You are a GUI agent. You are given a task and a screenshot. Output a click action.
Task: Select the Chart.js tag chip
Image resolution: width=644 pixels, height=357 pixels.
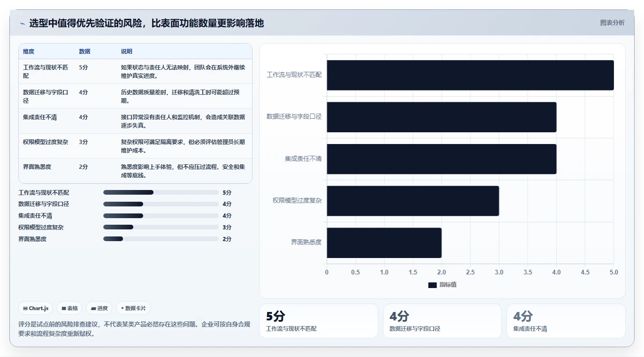36,308
